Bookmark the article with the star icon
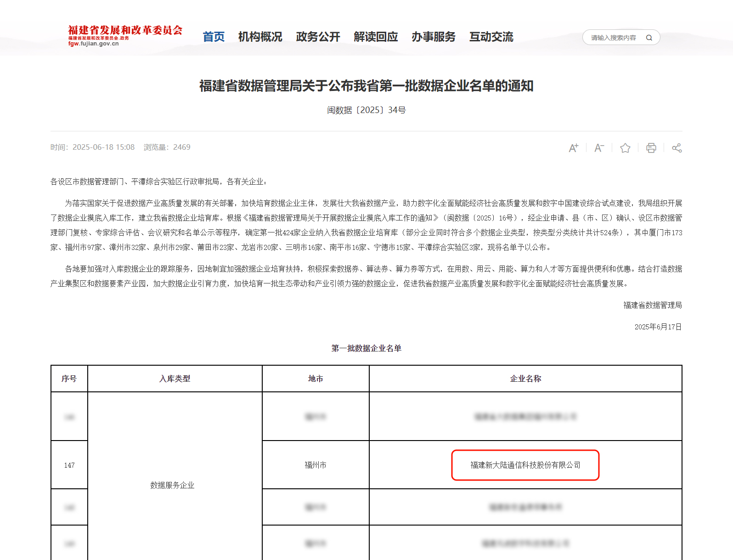The image size is (733, 560). pyautogui.click(x=625, y=148)
